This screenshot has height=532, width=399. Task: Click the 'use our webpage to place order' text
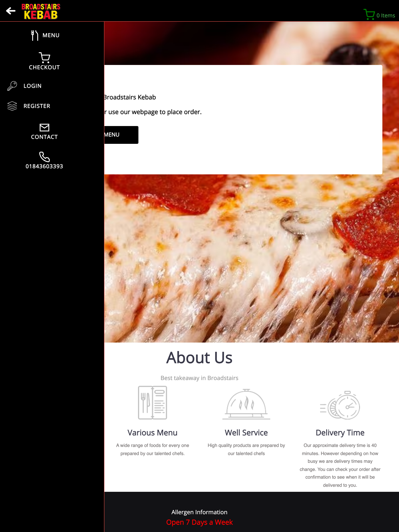(x=155, y=112)
